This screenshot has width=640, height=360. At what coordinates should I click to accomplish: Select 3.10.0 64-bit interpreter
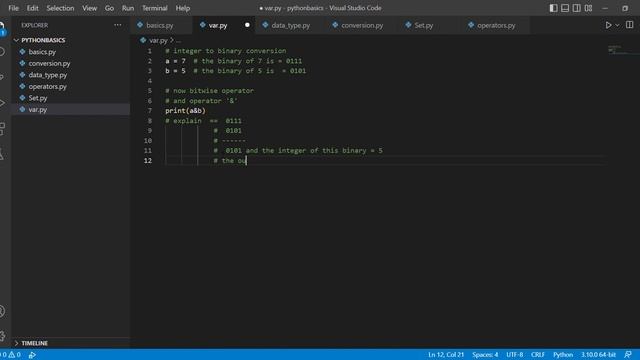pos(598,355)
